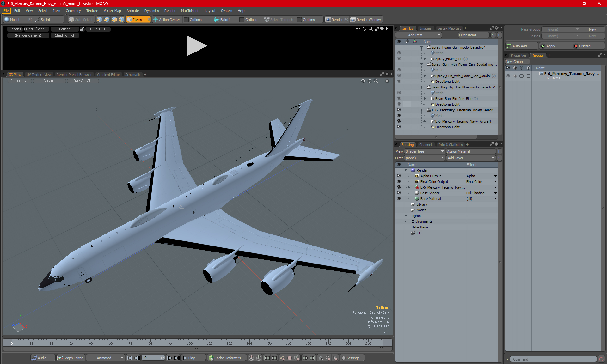Select Edges selection mode cube icon
This screenshot has height=364, width=607.
[x=107, y=20]
